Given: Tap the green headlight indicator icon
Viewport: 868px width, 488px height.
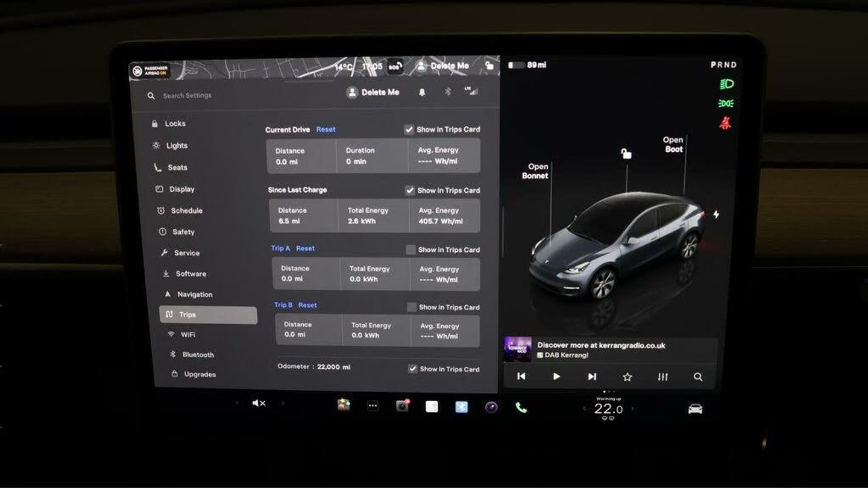Looking at the screenshot, I should [x=726, y=84].
